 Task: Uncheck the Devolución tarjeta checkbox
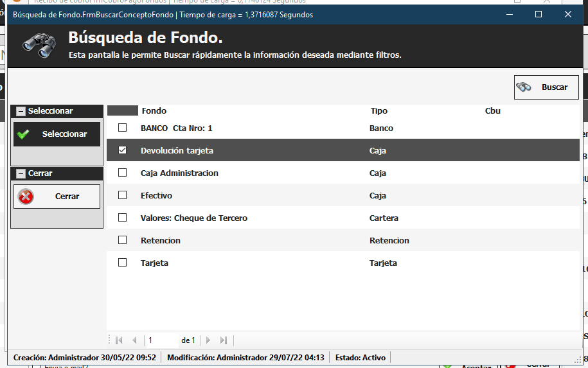(x=122, y=151)
